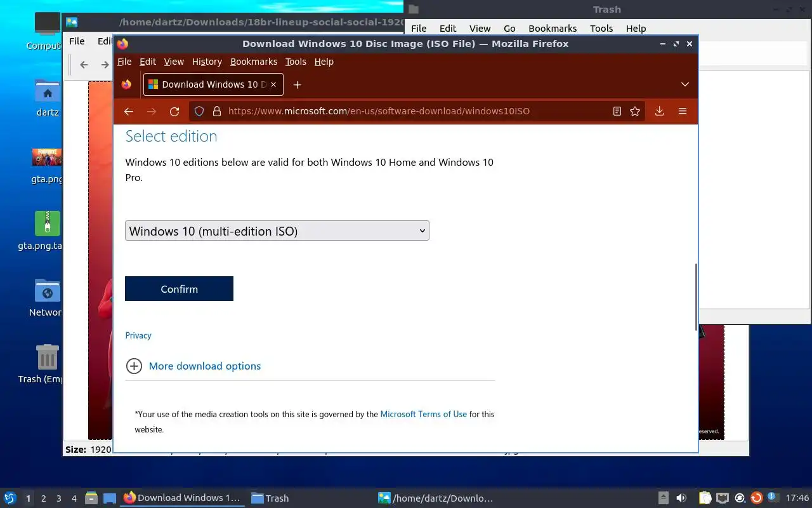Viewport: 812px width, 508px height.
Task: Open Computer desktop icon
Action: coord(46,30)
